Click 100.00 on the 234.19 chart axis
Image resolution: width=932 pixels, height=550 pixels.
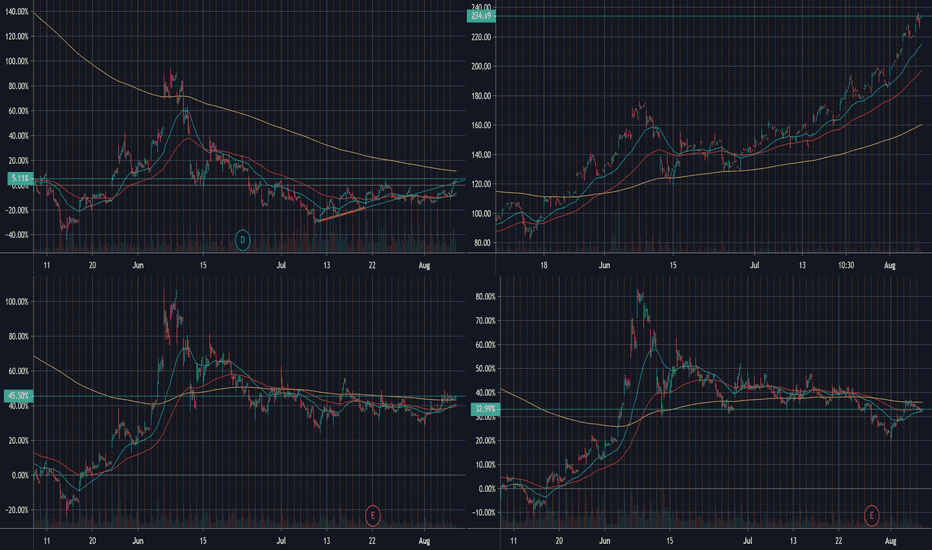pos(480,213)
